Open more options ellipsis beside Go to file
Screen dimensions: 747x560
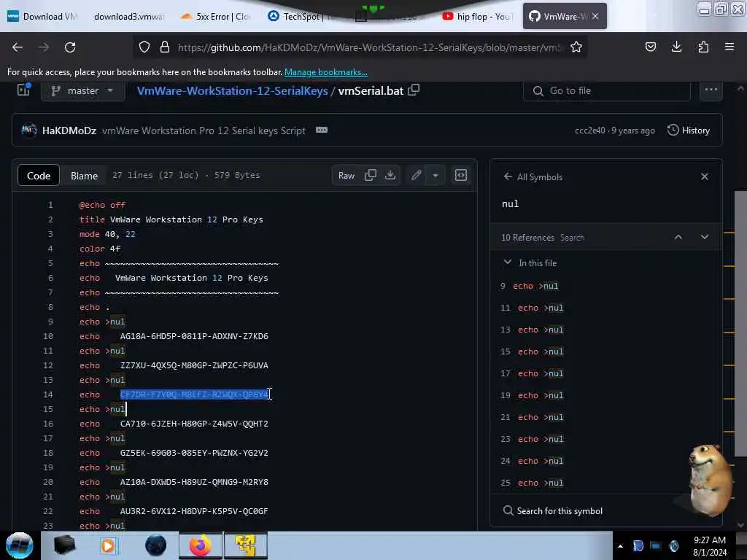[711, 90]
